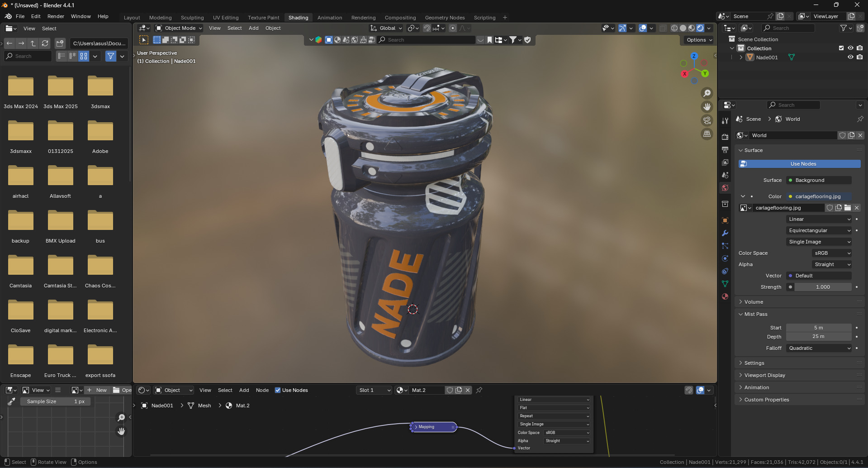This screenshot has width=868, height=468.
Task: Disable Nade001 in renders camera icon
Action: pyautogui.click(x=859, y=57)
